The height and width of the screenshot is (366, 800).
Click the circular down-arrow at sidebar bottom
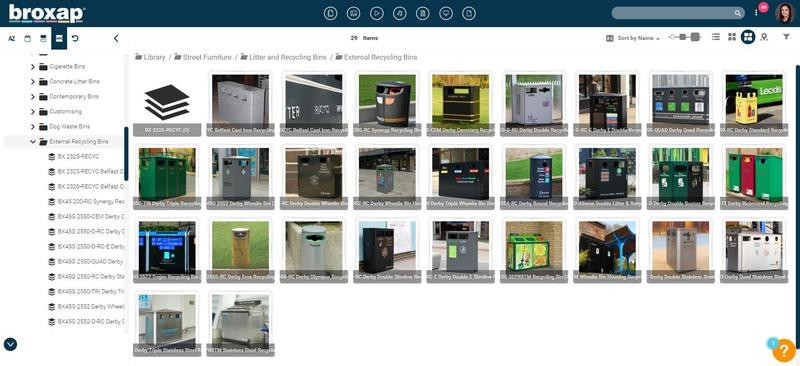(x=10, y=344)
